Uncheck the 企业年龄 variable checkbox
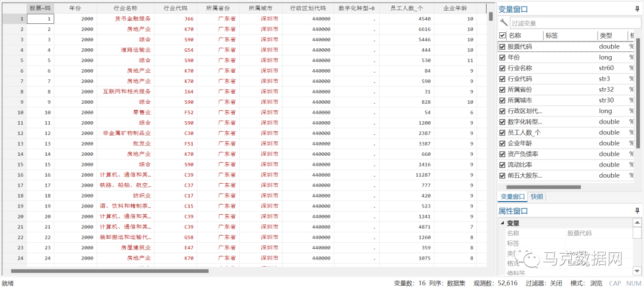644x287 pixels. pyautogui.click(x=502, y=143)
